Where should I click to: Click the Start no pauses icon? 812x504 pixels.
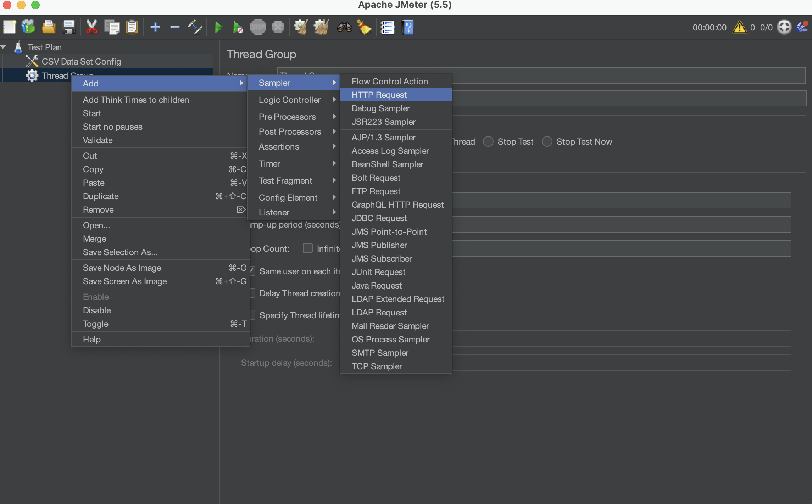click(x=238, y=27)
